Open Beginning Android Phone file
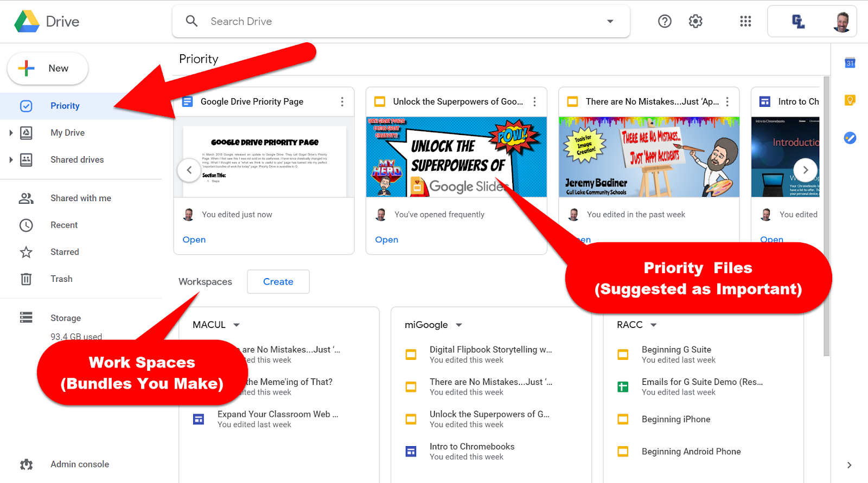The image size is (868, 483). click(x=691, y=452)
